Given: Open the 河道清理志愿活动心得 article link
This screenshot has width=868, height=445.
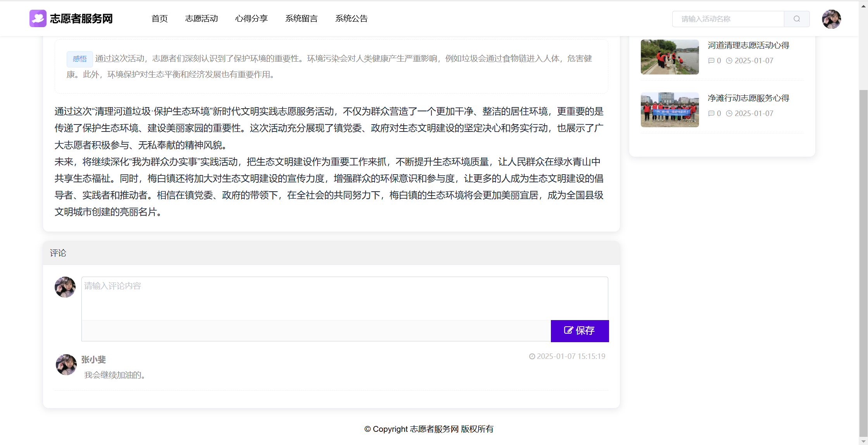Looking at the screenshot, I should click(x=748, y=45).
